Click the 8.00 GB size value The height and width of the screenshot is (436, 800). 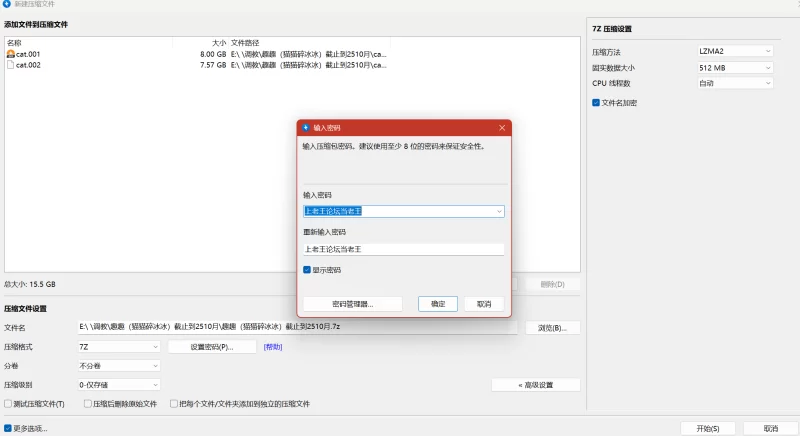click(x=213, y=54)
